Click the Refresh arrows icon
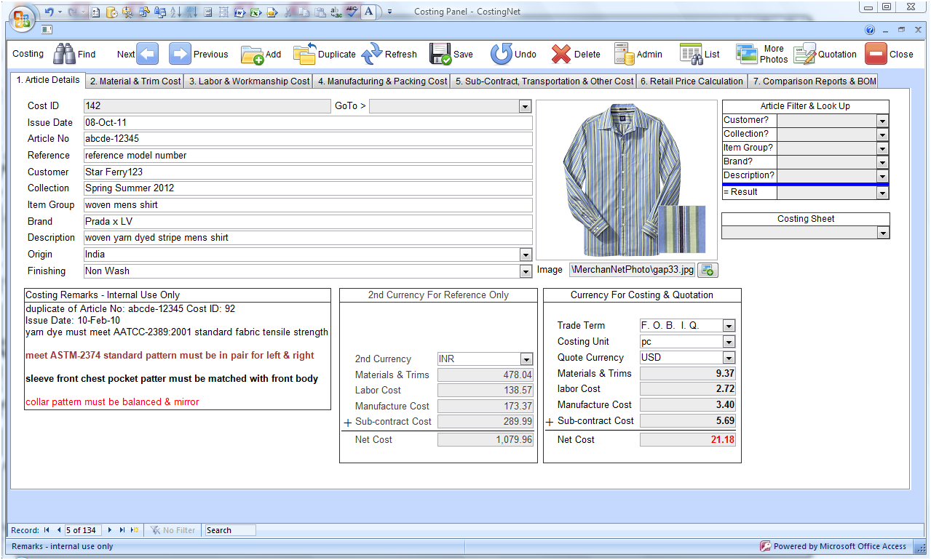Screen dimensions: 931x560 372,54
